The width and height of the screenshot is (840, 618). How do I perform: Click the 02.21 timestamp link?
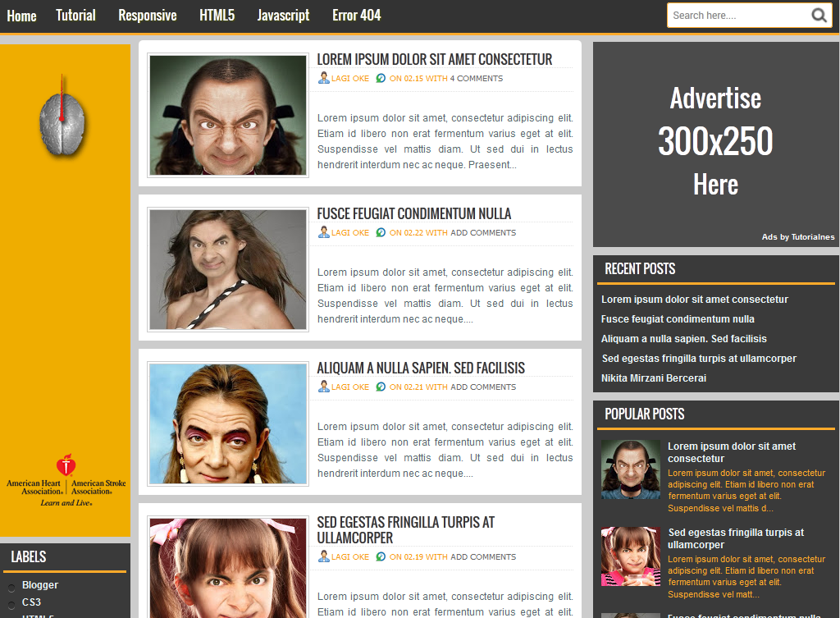click(x=413, y=387)
